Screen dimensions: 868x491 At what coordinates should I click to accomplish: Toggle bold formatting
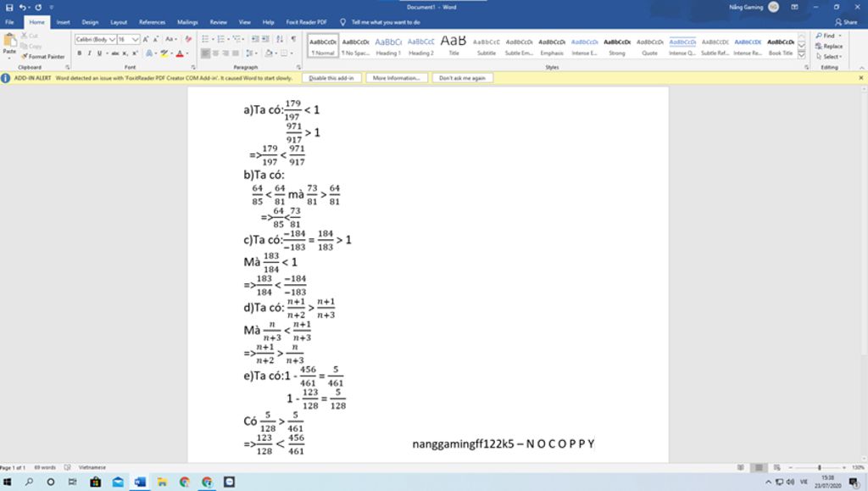(x=79, y=53)
